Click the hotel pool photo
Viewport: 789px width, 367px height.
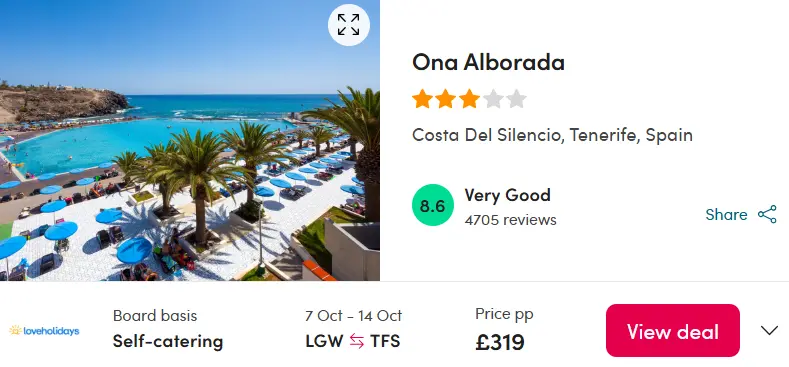point(190,140)
